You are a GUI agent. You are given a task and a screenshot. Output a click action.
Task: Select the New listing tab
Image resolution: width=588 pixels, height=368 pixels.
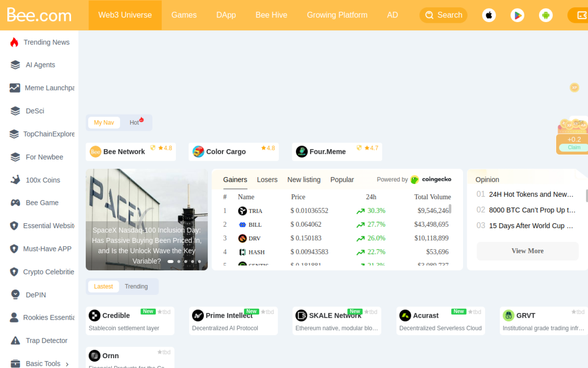coord(304,180)
